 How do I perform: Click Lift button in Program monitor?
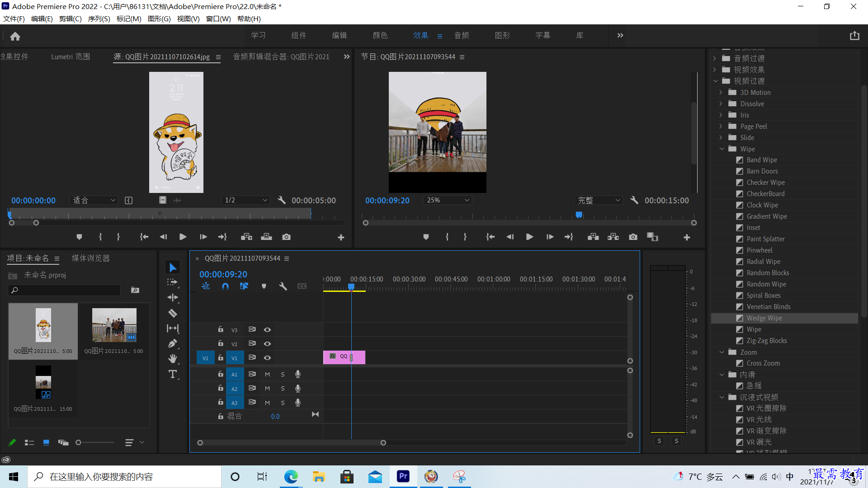tap(593, 237)
